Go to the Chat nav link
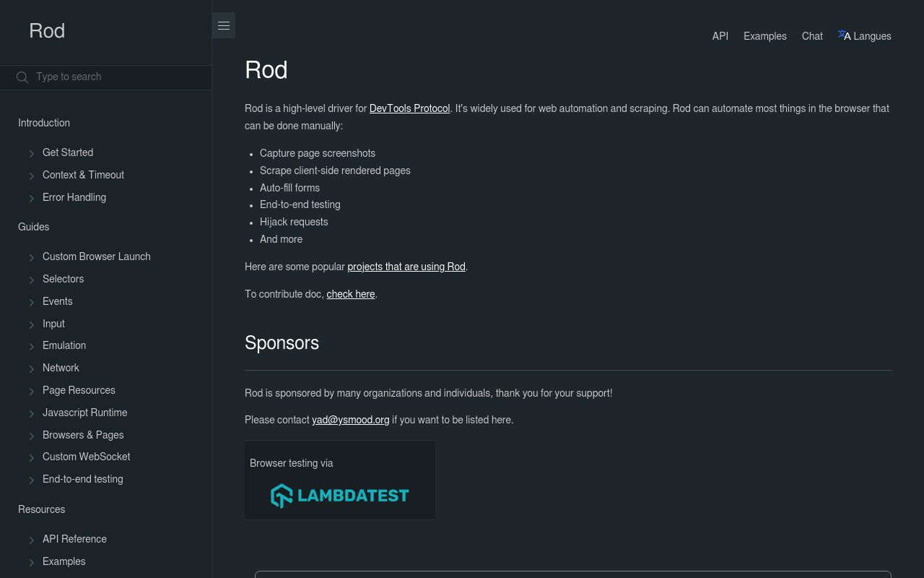 pos(812,36)
